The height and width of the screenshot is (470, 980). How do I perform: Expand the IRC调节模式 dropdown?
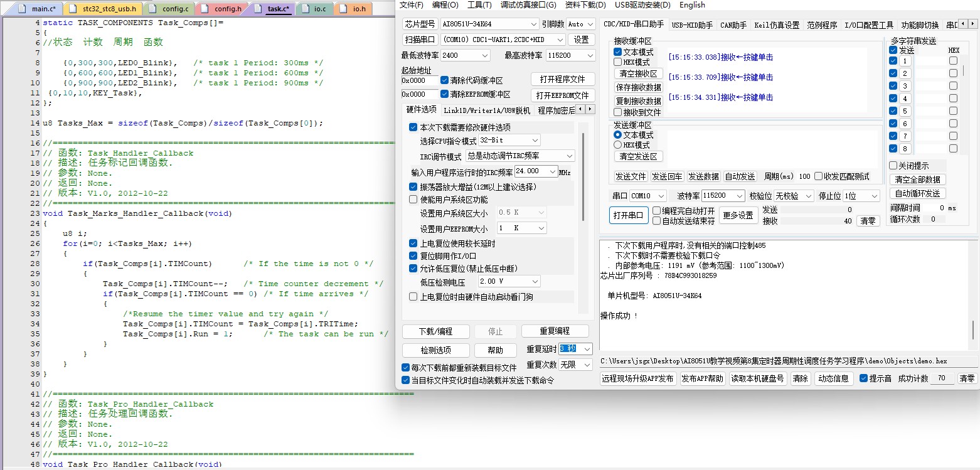click(x=568, y=156)
